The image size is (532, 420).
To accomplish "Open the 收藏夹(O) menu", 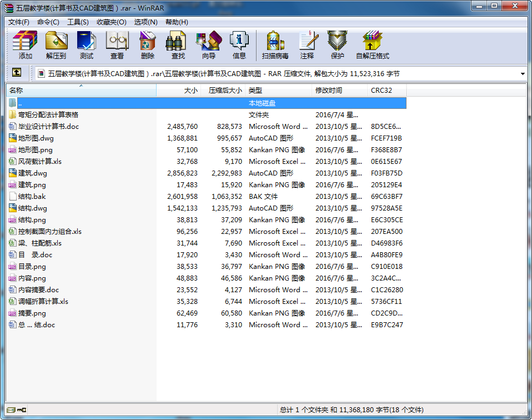I will 111,22.
